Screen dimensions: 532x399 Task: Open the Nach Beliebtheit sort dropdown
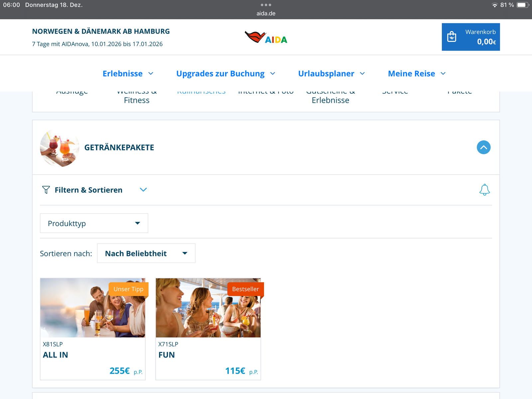coord(146,253)
